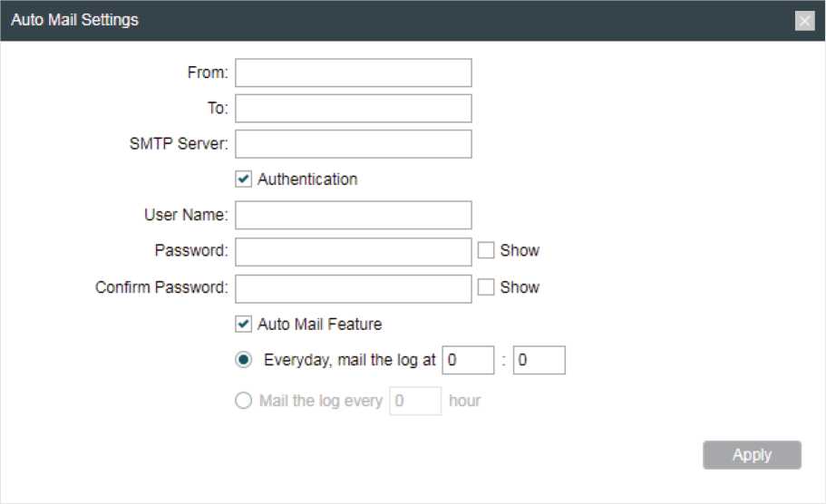The width and height of the screenshot is (826, 504).
Task: Close the Auto Mail Settings dialog
Action: [x=804, y=21]
